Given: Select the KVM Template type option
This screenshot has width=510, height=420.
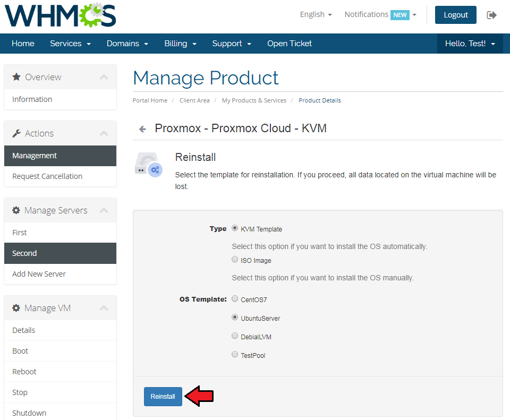Looking at the screenshot, I should (x=234, y=228).
